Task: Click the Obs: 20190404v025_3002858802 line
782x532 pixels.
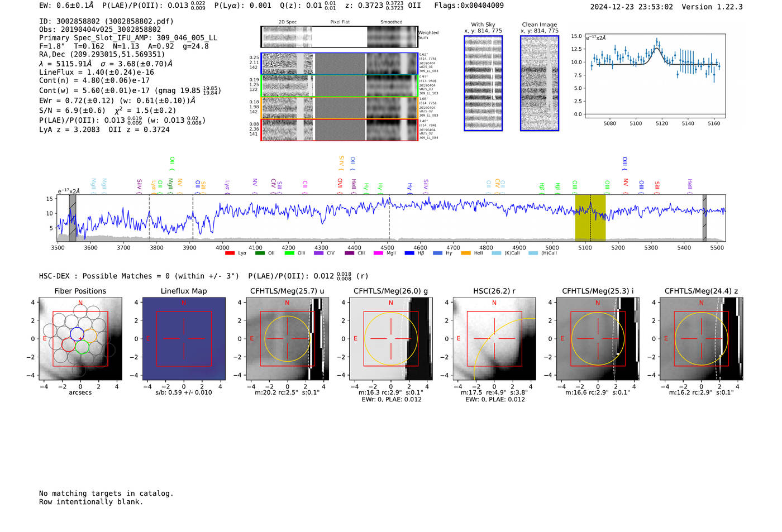Action: (x=100, y=30)
